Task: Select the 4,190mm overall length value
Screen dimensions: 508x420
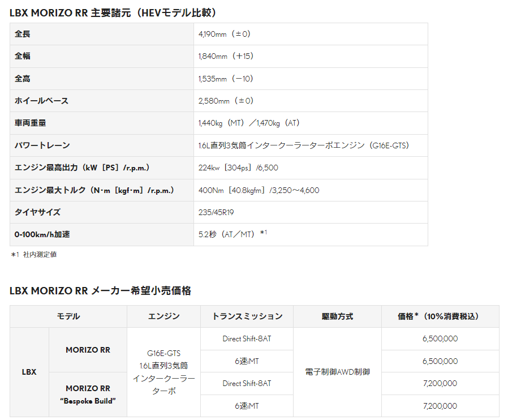Action: click(x=225, y=34)
